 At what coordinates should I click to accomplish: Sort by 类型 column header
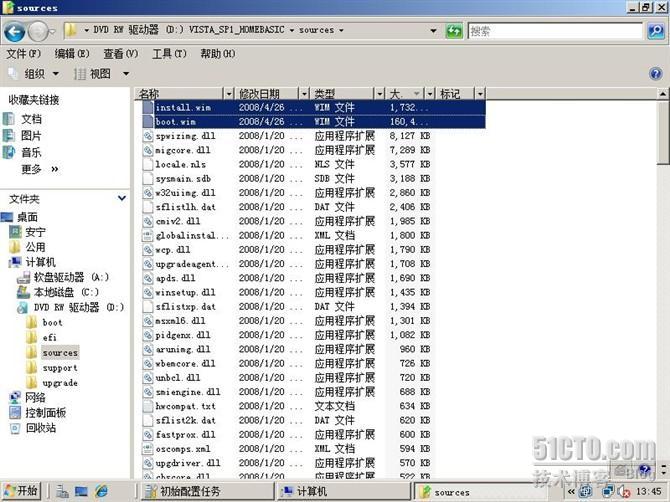coord(342,94)
